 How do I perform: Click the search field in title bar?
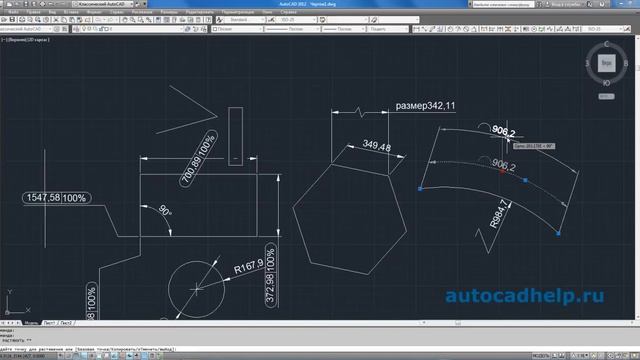(x=504, y=4)
